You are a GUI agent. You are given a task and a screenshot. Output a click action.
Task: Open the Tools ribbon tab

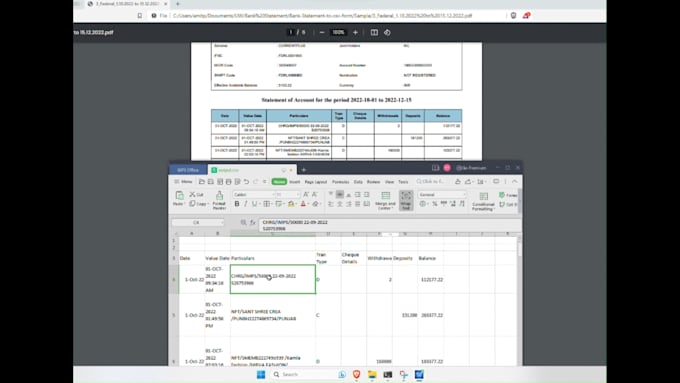tap(403, 182)
